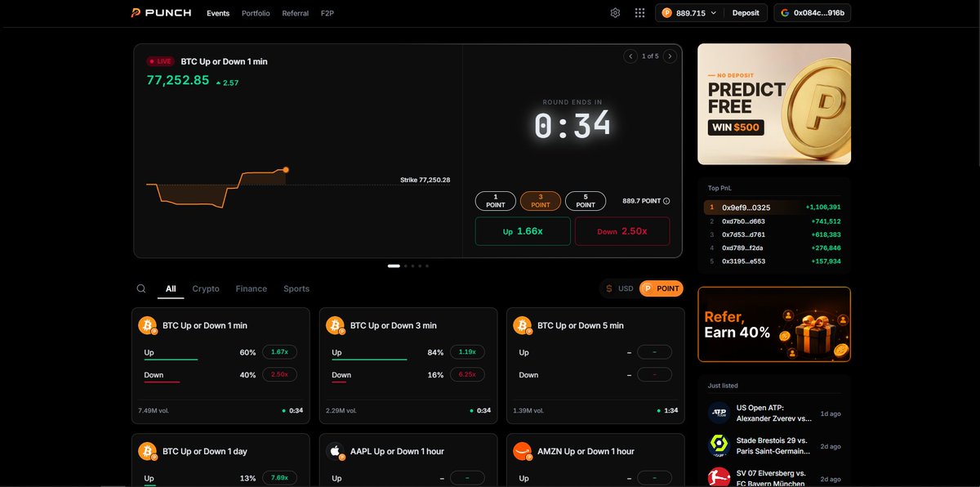Click Amazon icon on AMZN card
Image resolution: width=980 pixels, height=487 pixels.
tap(523, 451)
